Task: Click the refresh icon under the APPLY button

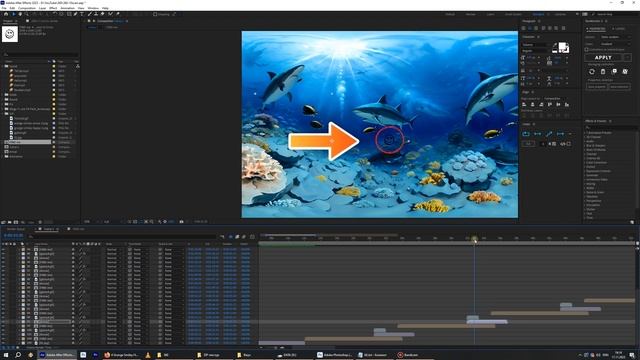Action: (x=592, y=71)
